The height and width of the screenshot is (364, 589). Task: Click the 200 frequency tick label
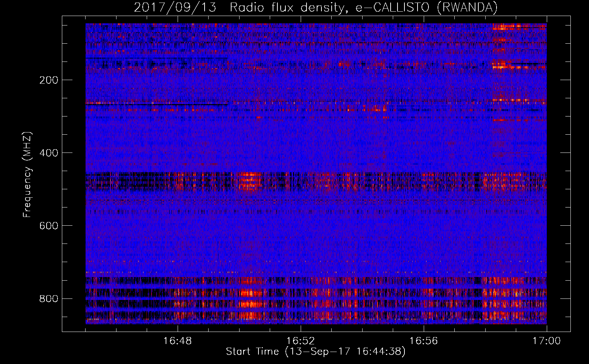(x=48, y=80)
